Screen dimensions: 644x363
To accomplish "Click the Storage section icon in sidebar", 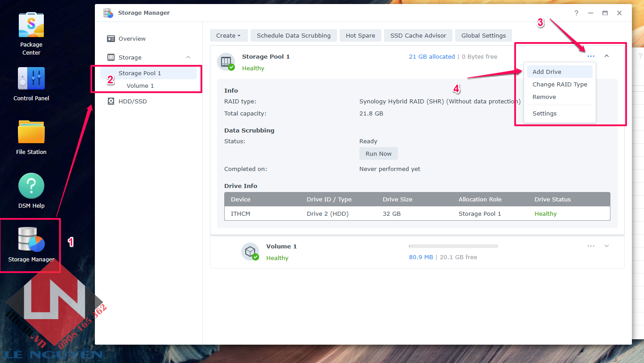I will click(111, 58).
